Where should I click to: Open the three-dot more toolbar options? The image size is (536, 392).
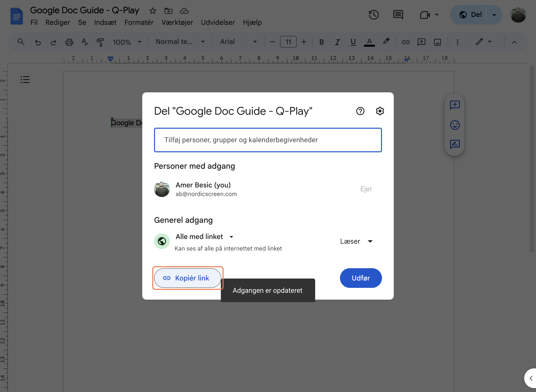tap(457, 42)
